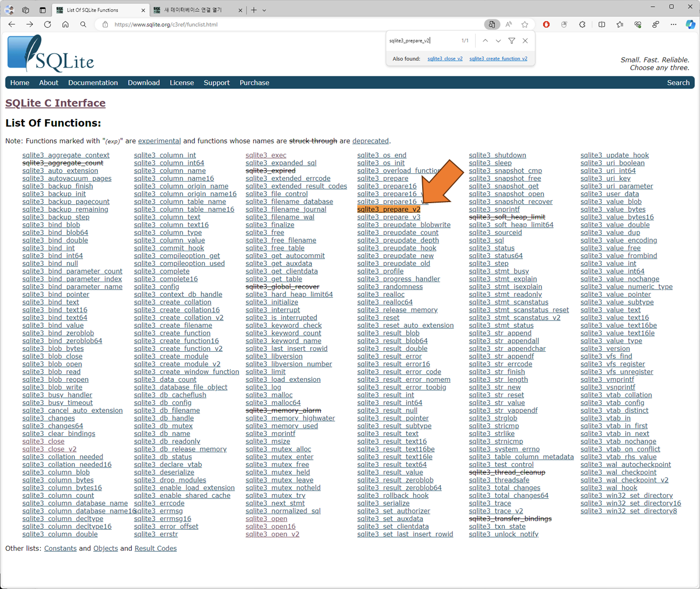Open the sqlite3_unlock_notify link
Screen dimensions: 700x589
[504, 535]
